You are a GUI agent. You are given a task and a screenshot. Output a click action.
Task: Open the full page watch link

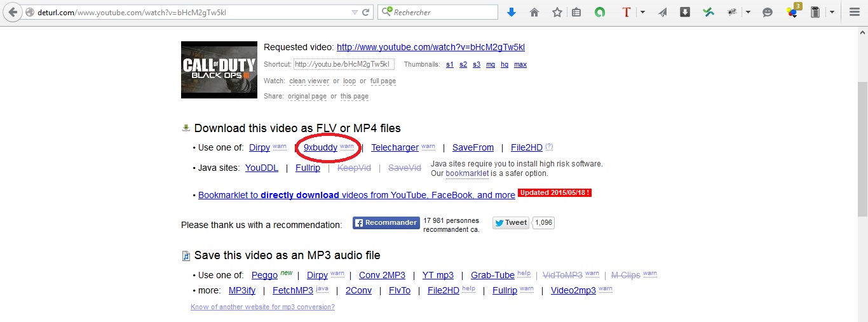tap(383, 81)
